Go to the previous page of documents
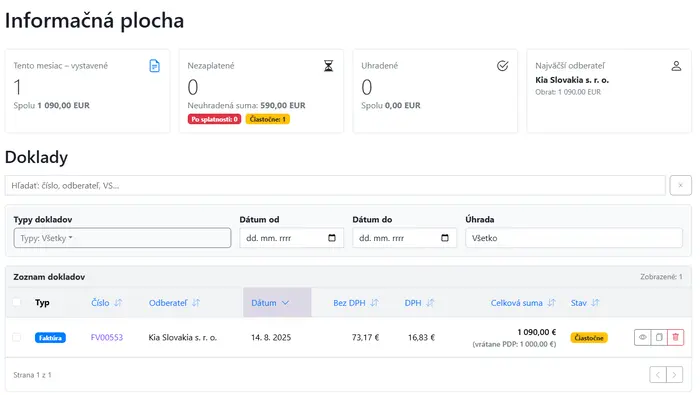The width and height of the screenshot is (700, 395). (658, 375)
